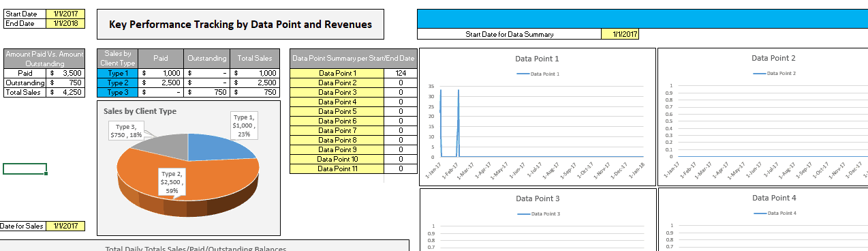868x251 pixels.
Task: Click 'Start Date for Data Summary' label
Action: 509,34
